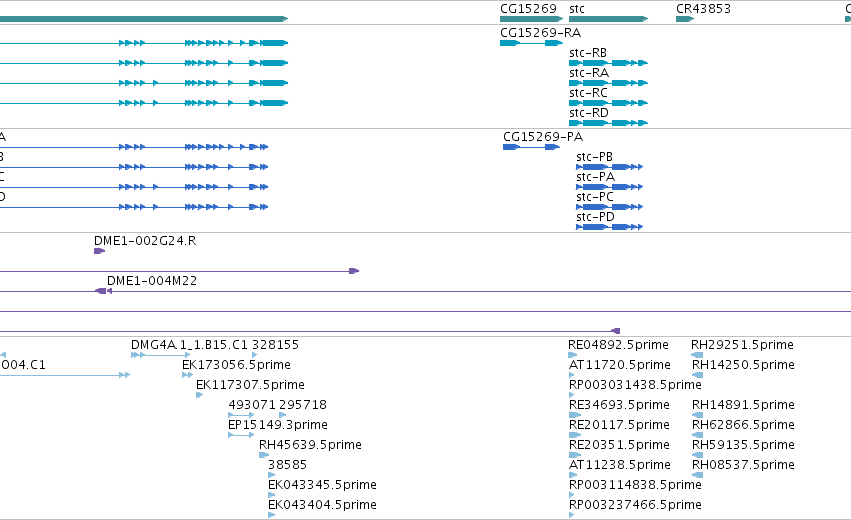Pick the stc-PC protein label
Image resolution: width=851 pixels, height=520 pixels.
(595, 197)
